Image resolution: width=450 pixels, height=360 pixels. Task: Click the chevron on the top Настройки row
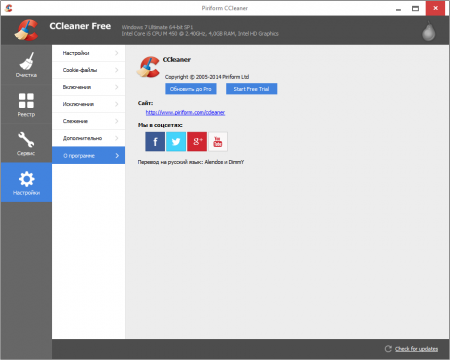tap(117, 53)
